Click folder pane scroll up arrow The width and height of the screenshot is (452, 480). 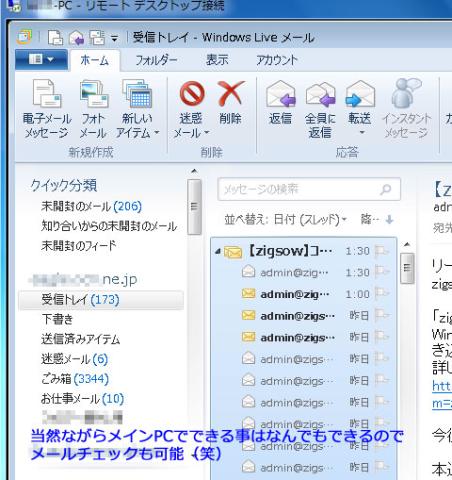coord(194,171)
